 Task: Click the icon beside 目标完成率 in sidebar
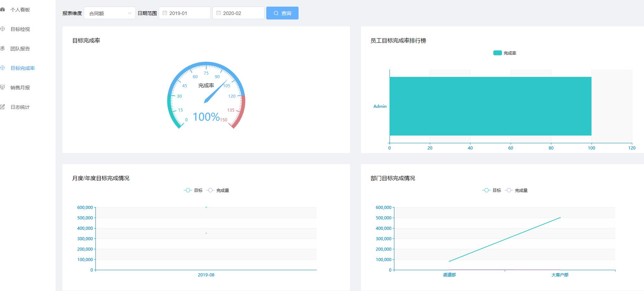[x=2, y=68]
